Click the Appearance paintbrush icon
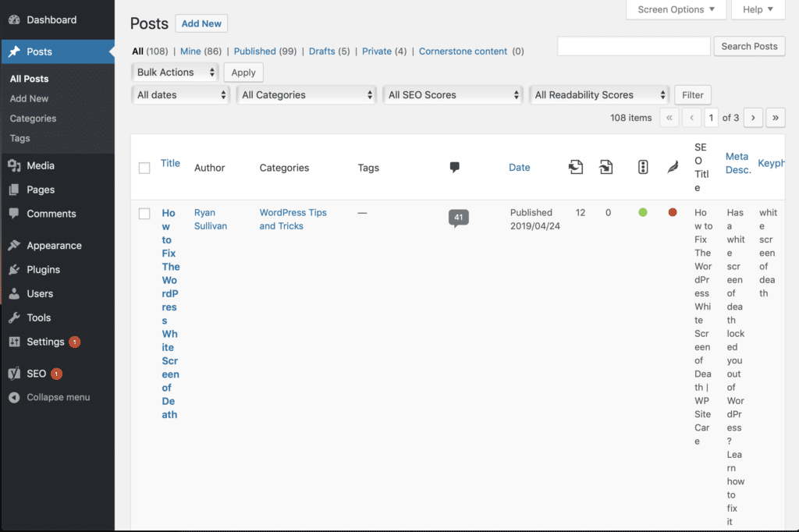Image resolution: width=799 pixels, height=532 pixels. point(14,246)
